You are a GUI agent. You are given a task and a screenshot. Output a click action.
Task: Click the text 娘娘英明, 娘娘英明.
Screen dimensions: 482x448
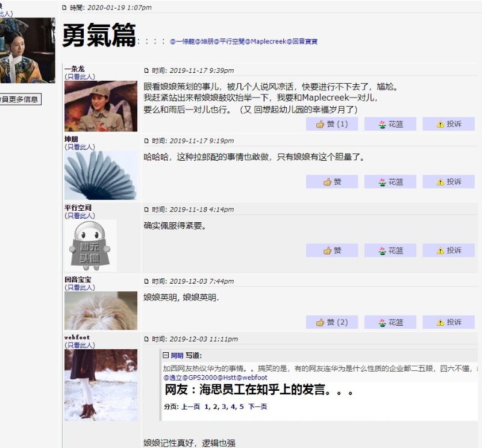[181, 297]
